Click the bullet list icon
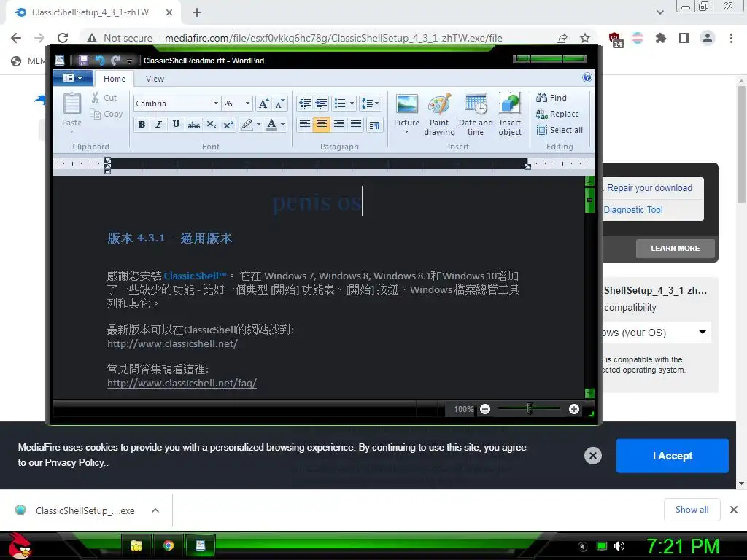747x560 pixels. coord(340,104)
